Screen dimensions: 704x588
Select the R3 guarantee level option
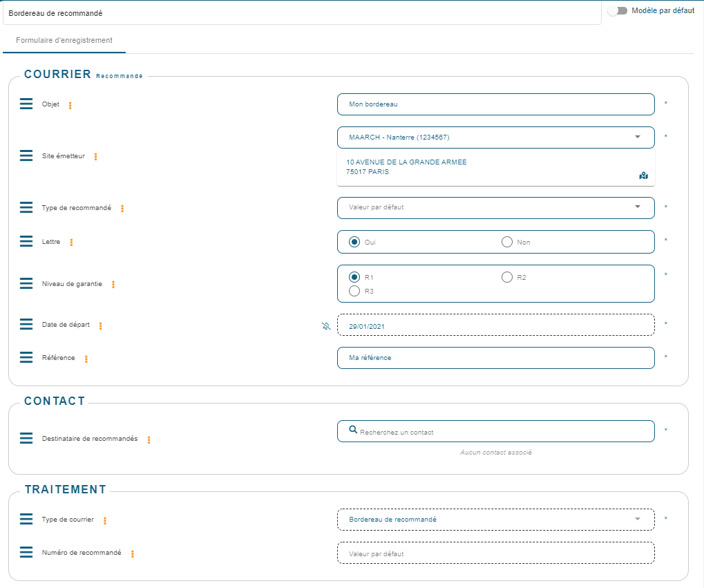click(x=354, y=291)
